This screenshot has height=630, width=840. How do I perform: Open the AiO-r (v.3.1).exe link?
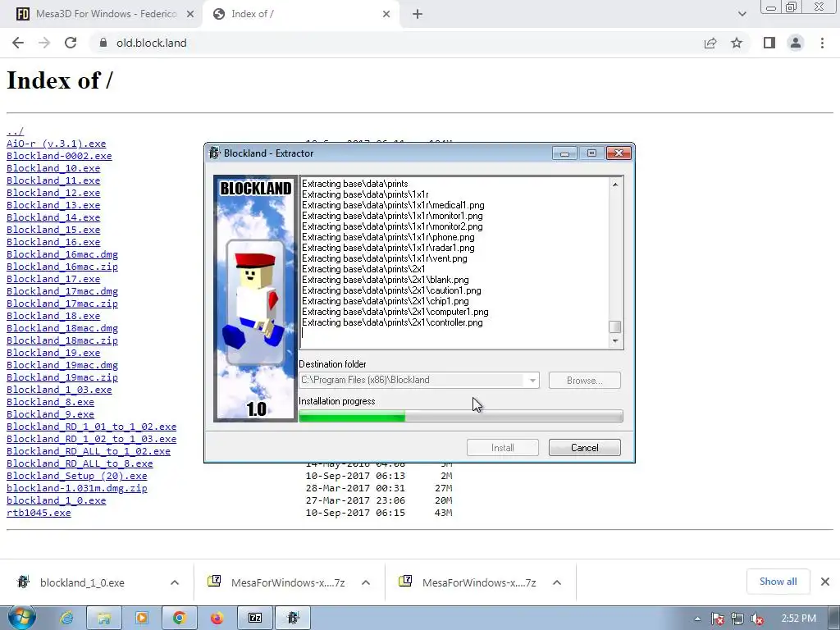(x=57, y=144)
